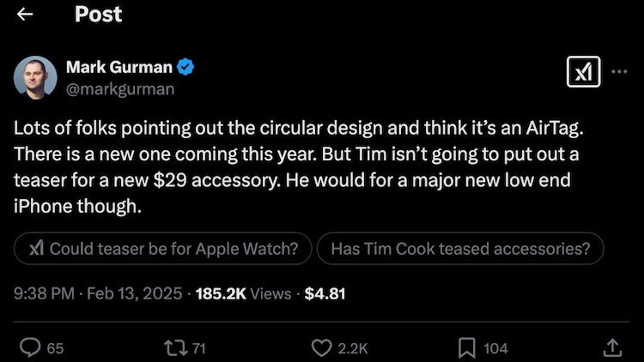Repost this tweet using retweet icon

(x=174, y=347)
